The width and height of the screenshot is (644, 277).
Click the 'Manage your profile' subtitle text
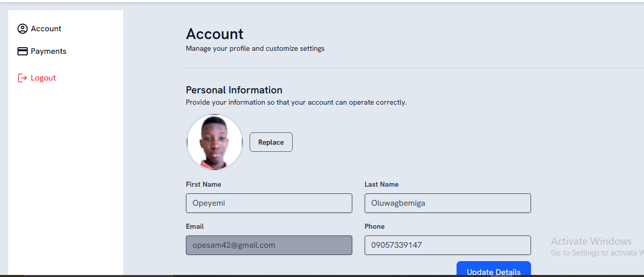coord(255,49)
